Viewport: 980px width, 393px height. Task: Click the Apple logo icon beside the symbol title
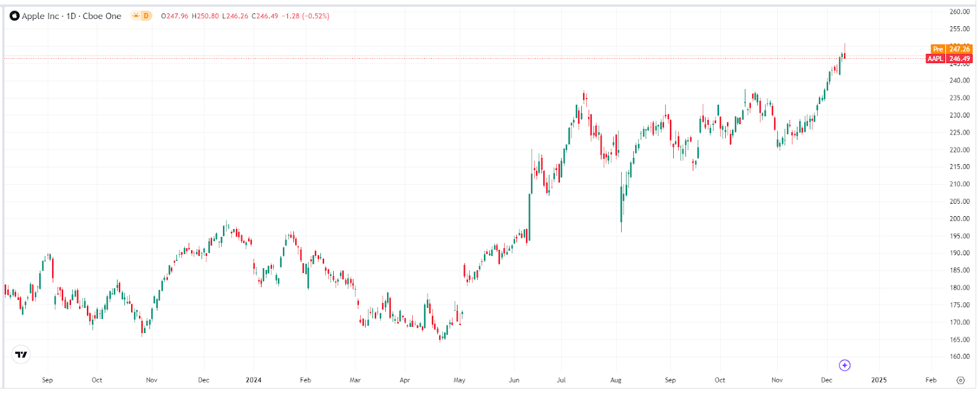coord(15,16)
